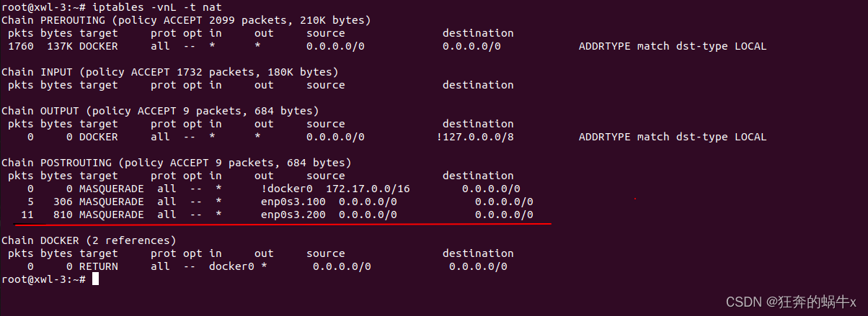Image resolution: width=868 pixels, height=316 pixels.
Task: Click the MASQUERADE target with 306 bytes
Action: 112,202
